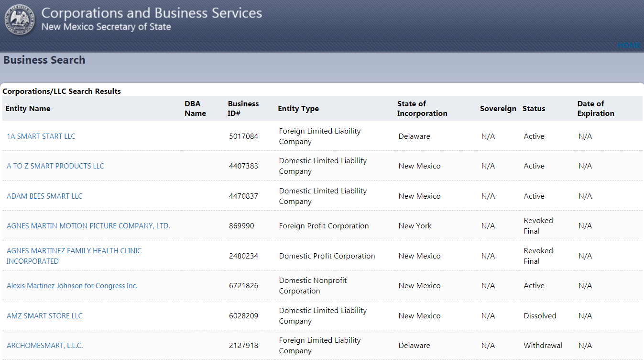The height and width of the screenshot is (360, 644).
Task: Click Active status in Alexis Martinez Johnson row
Action: pos(534,286)
